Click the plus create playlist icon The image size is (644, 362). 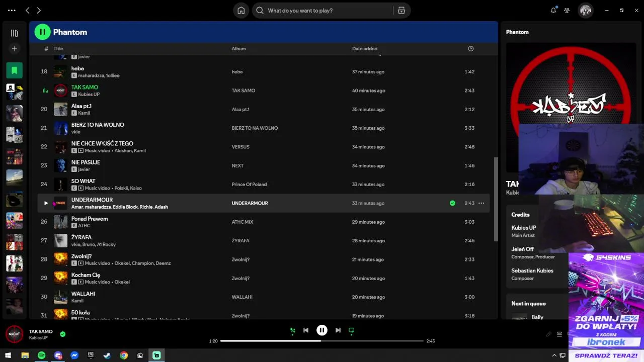tap(14, 49)
